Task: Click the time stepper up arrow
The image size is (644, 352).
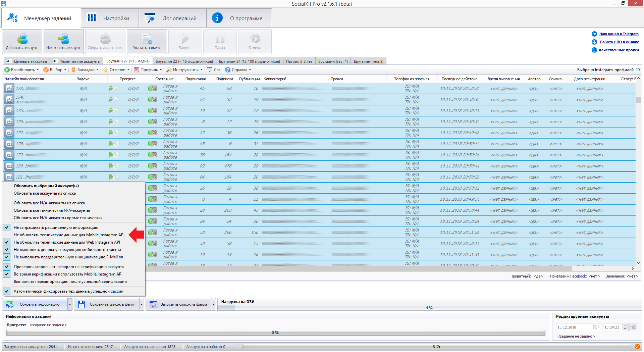Action: coord(625,325)
